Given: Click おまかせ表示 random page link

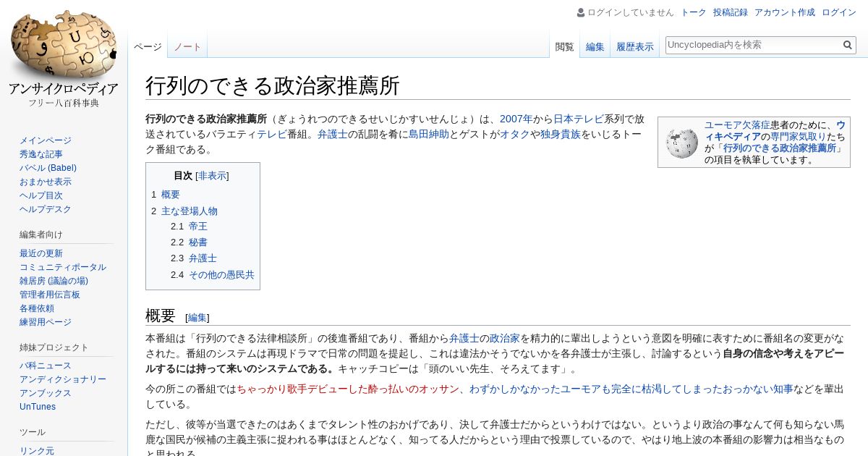Looking at the screenshot, I should pos(46,182).
